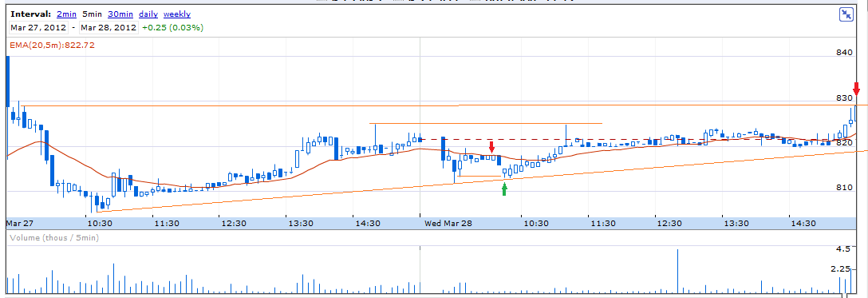Click the Wed Mar 28 date axis label

pyautogui.click(x=449, y=223)
